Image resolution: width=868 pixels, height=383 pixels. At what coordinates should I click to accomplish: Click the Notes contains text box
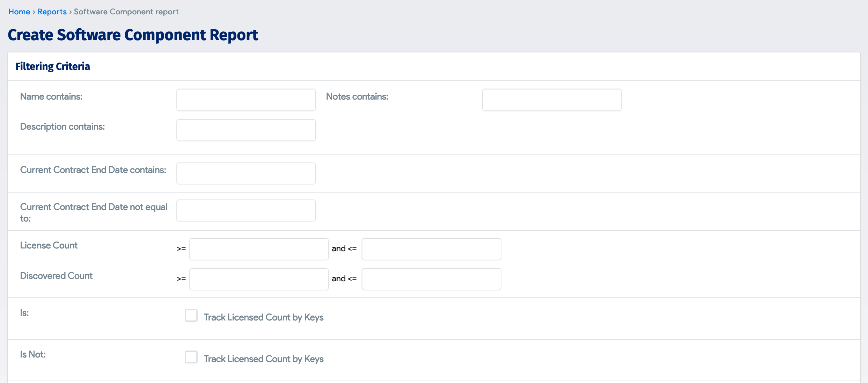point(552,100)
